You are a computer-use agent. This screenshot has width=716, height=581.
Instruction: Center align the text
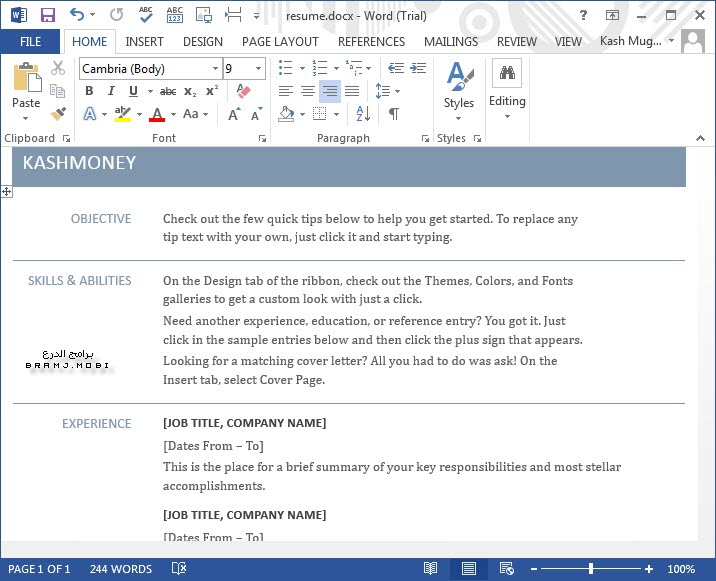coord(308,91)
